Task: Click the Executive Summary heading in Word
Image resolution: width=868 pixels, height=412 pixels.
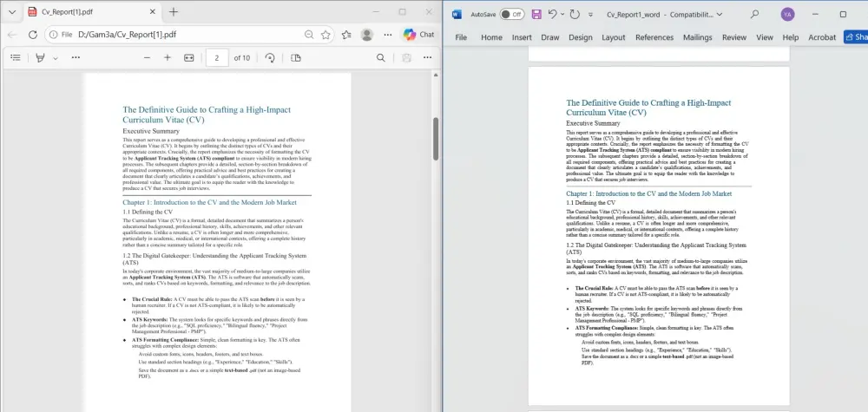Action: pos(593,123)
